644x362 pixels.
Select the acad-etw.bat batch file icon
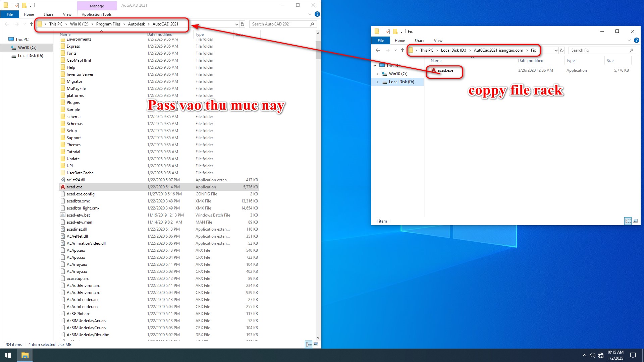[63, 215]
